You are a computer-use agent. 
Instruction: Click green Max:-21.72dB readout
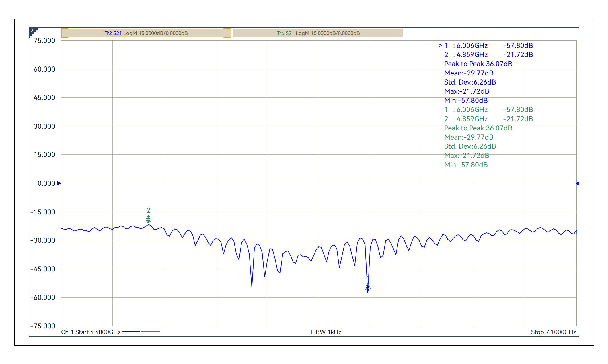coord(467,155)
